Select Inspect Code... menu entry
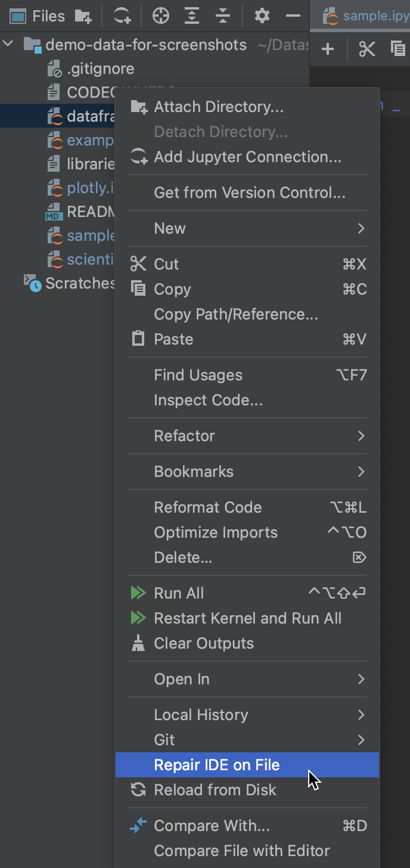Image resolution: width=410 pixels, height=868 pixels. coord(247,400)
